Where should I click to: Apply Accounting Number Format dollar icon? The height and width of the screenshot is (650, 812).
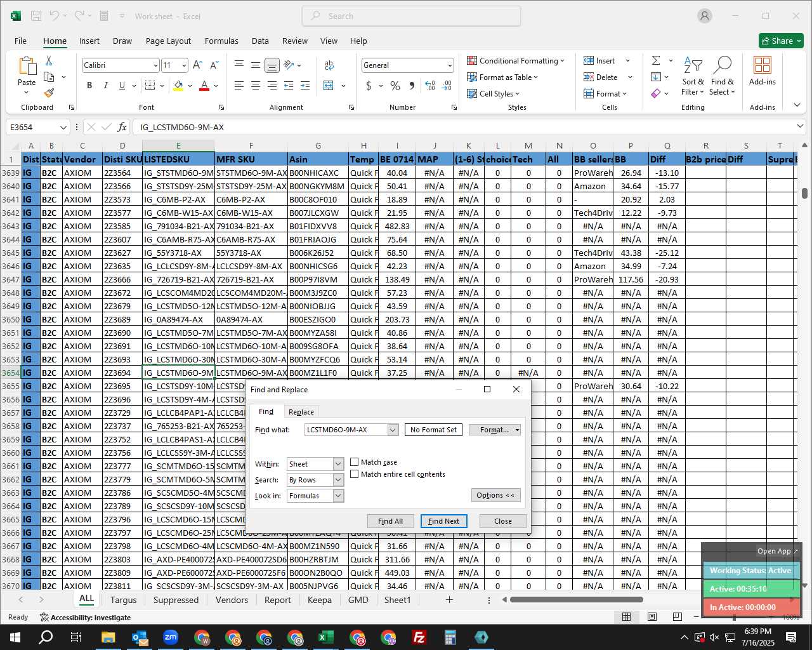click(x=369, y=85)
